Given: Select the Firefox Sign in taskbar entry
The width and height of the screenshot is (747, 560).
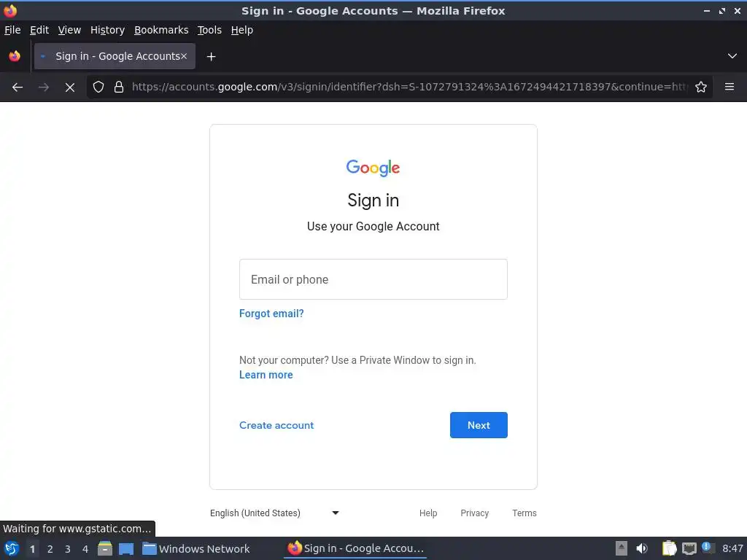Looking at the screenshot, I should (355, 548).
